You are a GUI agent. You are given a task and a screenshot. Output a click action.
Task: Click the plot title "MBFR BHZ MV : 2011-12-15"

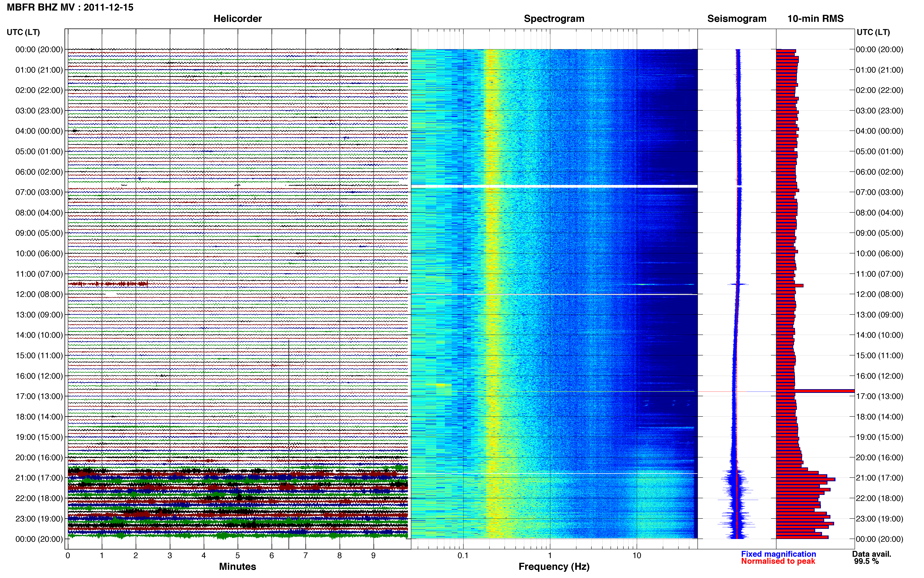pyautogui.click(x=70, y=7)
